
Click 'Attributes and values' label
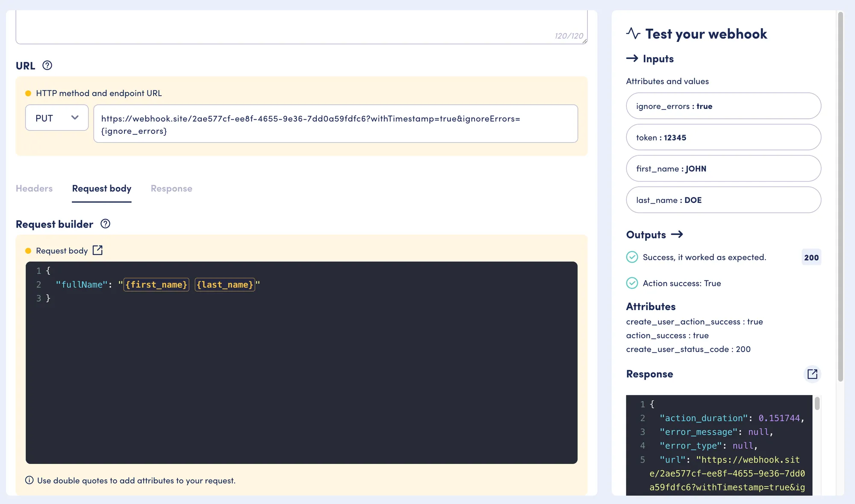(x=667, y=81)
